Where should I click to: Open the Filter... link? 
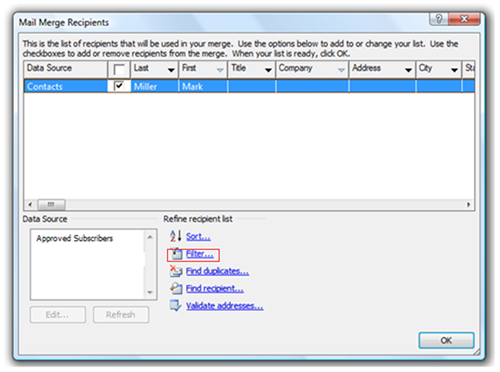(x=200, y=254)
